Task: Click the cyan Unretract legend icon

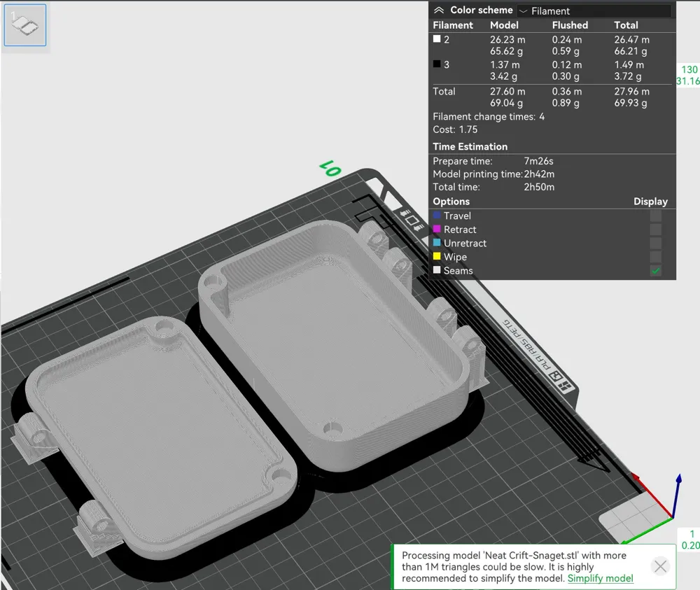Action: click(437, 244)
